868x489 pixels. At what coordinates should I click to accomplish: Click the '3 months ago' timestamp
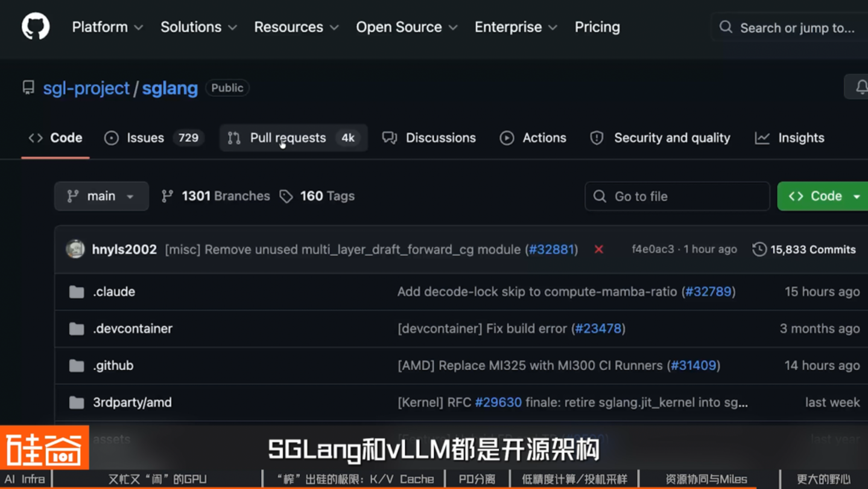(820, 328)
